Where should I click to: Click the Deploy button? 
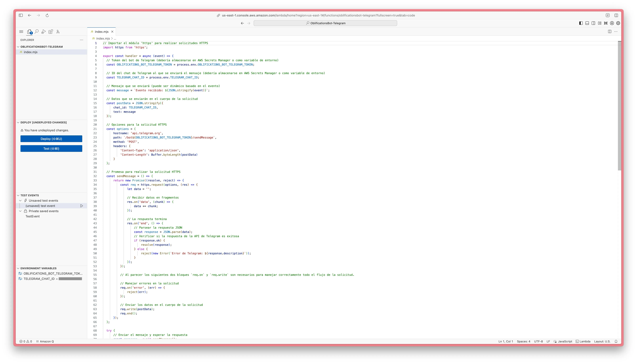click(51, 139)
